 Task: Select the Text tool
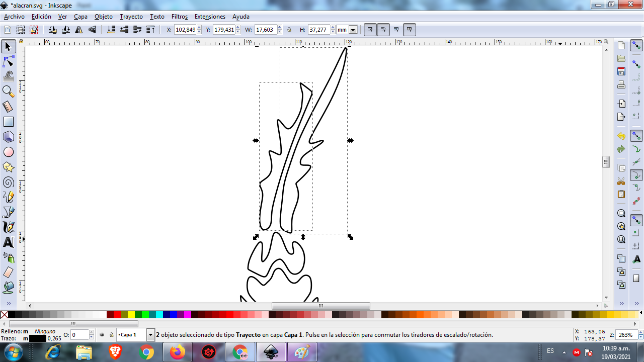[8, 242]
